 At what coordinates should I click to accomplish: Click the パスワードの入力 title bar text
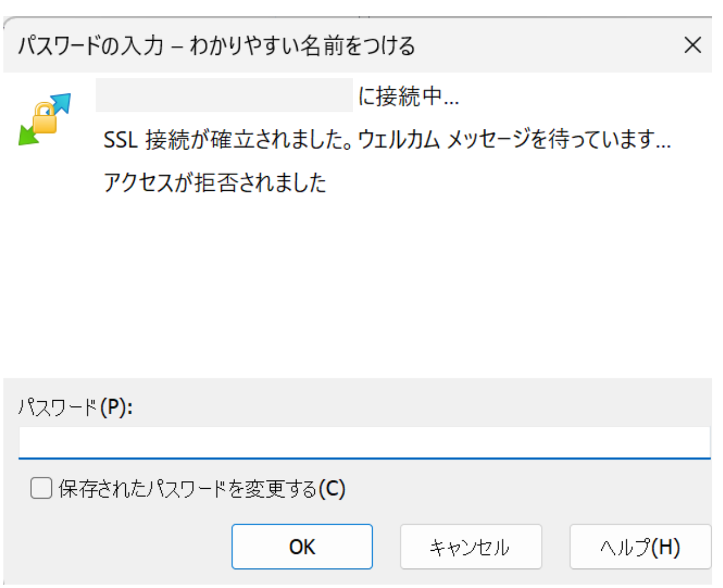coord(90,46)
